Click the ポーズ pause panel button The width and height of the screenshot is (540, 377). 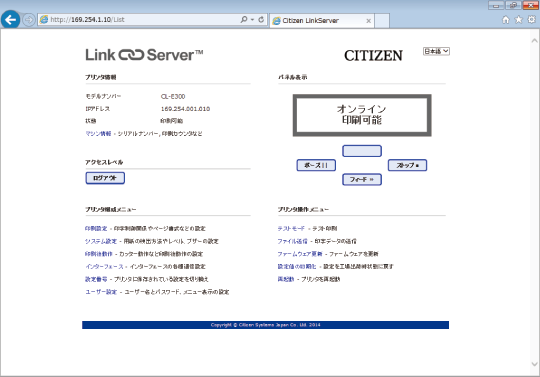pos(316,165)
